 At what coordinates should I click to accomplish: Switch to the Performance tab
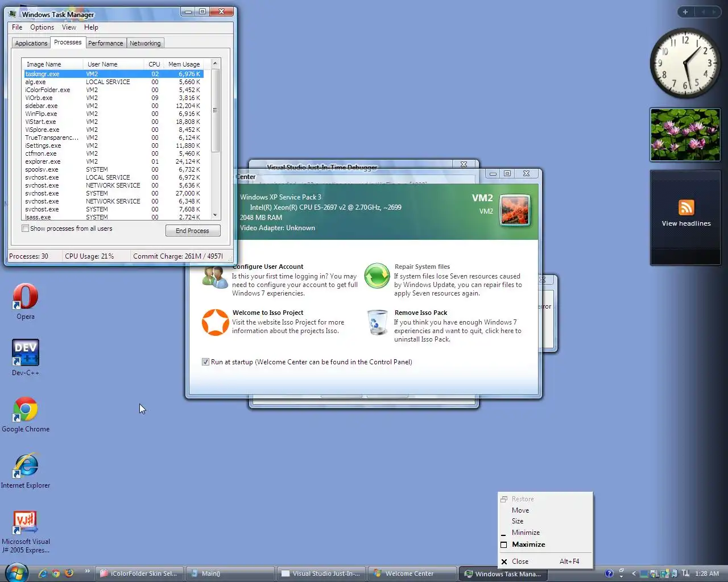pos(105,43)
